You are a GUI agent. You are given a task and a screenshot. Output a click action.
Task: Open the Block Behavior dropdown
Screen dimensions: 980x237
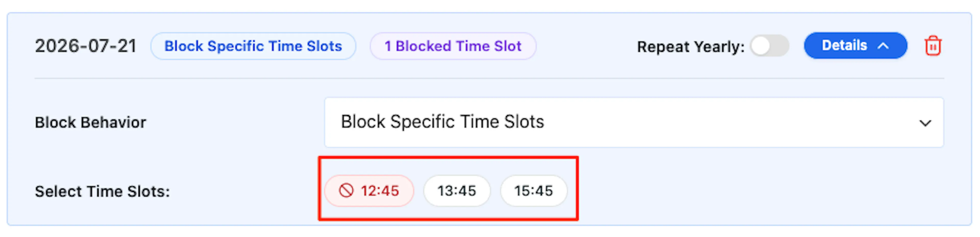pos(634,122)
